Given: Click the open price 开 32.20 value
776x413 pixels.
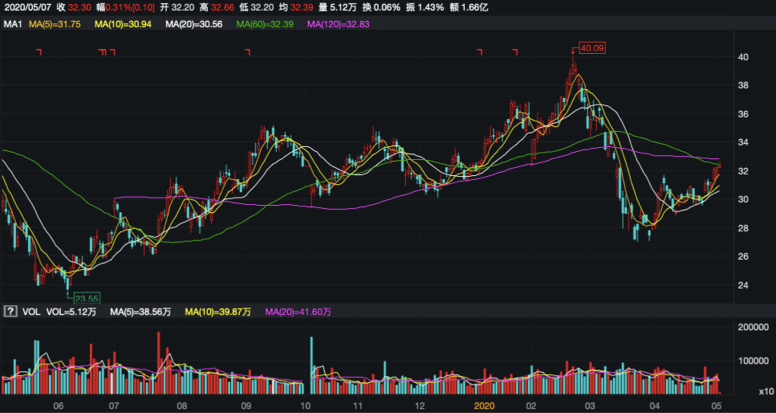Looking at the screenshot, I should coord(179,7).
